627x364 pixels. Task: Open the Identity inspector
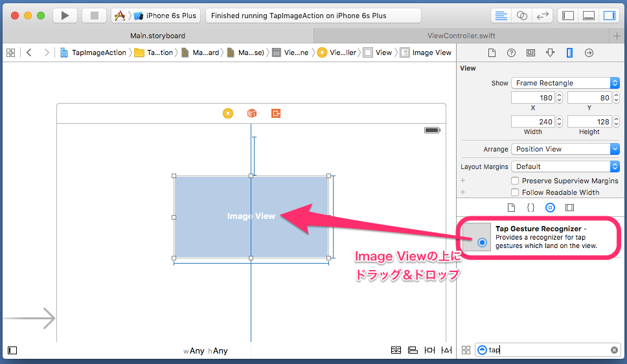click(530, 53)
